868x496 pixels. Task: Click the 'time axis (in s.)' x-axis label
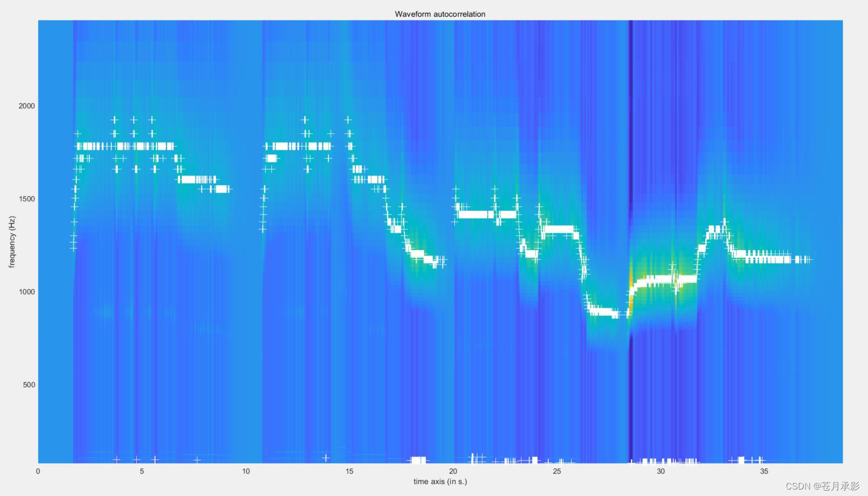pos(440,481)
